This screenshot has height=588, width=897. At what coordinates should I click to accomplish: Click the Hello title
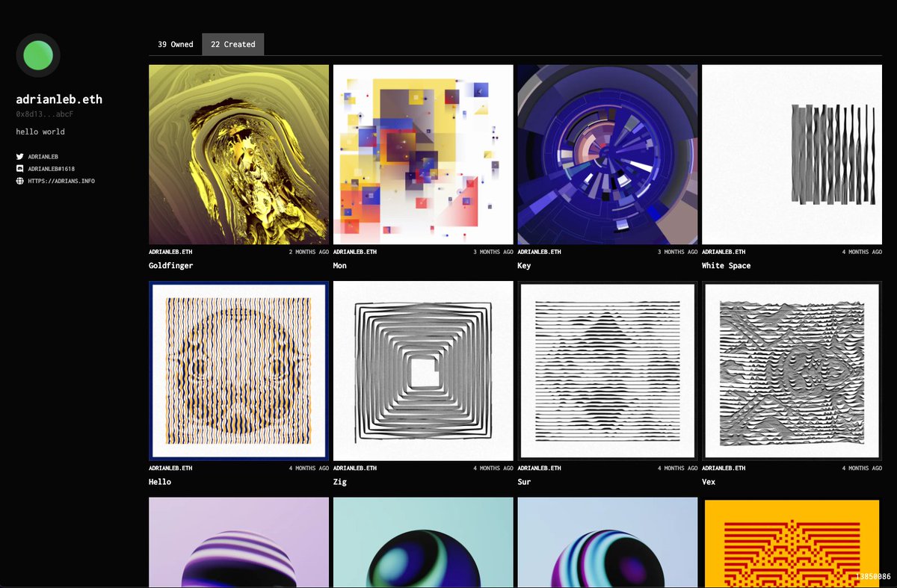coord(160,482)
